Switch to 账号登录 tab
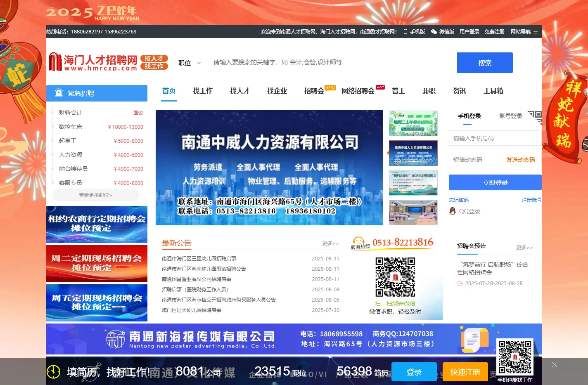Screen dimensions: 588x385 [x=511, y=116]
